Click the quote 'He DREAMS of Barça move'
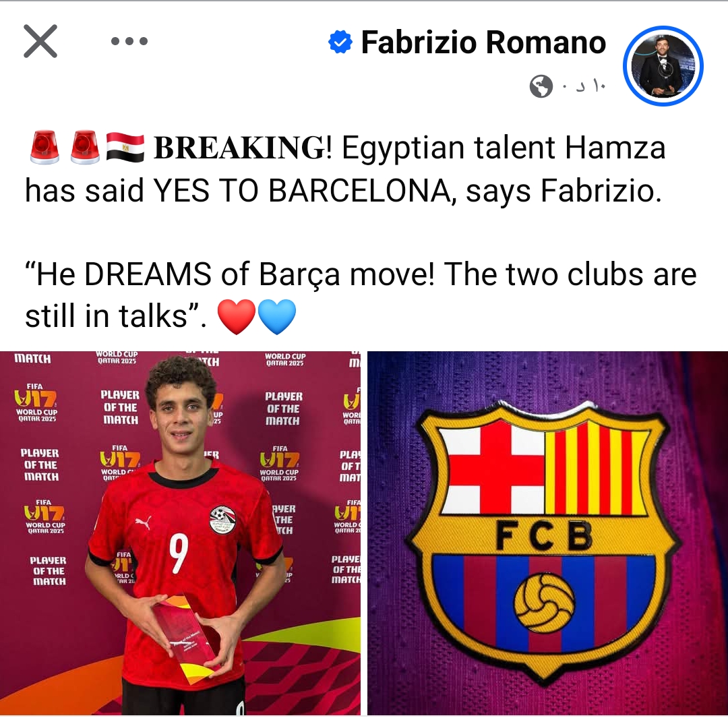This screenshot has height=720, width=728. [229, 274]
